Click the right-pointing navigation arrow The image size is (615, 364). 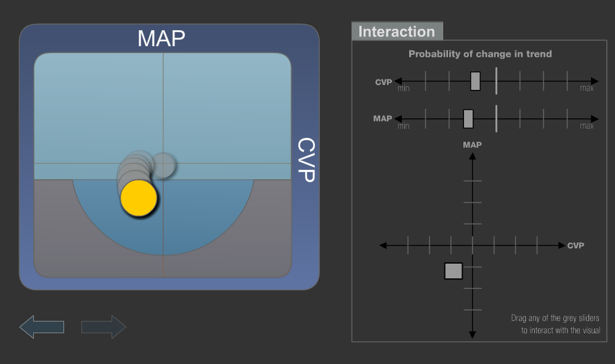tap(104, 327)
